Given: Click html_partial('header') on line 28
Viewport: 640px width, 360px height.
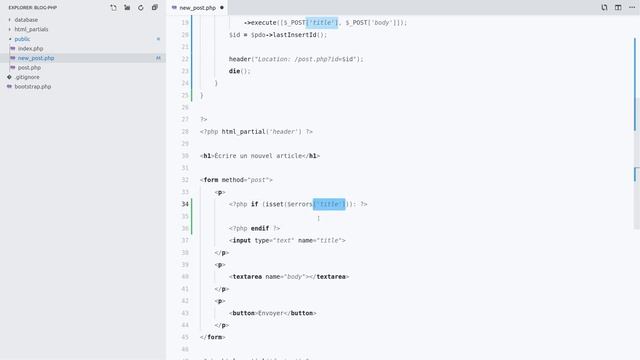Looking at the screenshot, I should point(262,131).
